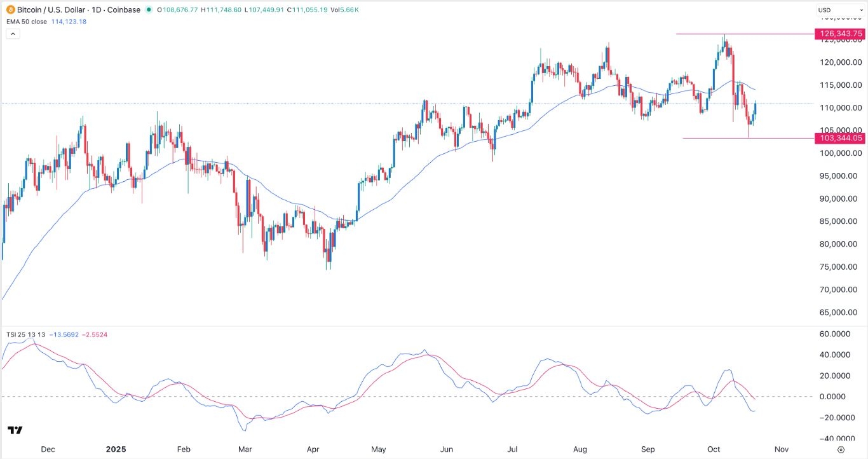Click the Bitcoin / U.S. Dollar symbol title

pos(51,10)
